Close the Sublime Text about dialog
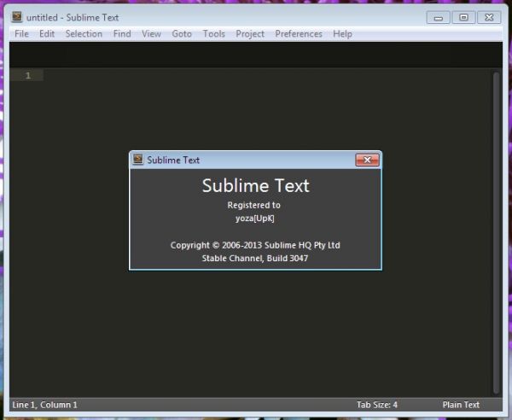 pyautogui.click(x=367, y=160)
